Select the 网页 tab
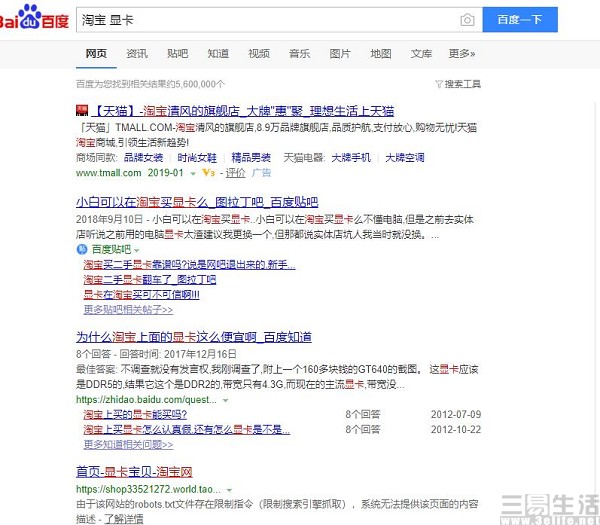The height and width of the screenshot is (525, 600). [96, 54]
